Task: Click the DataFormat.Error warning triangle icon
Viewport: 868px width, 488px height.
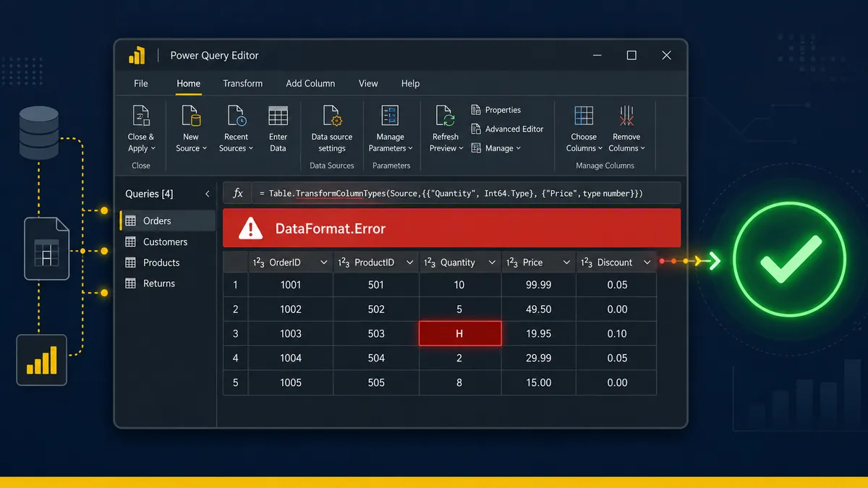Action: coord(251,229)
